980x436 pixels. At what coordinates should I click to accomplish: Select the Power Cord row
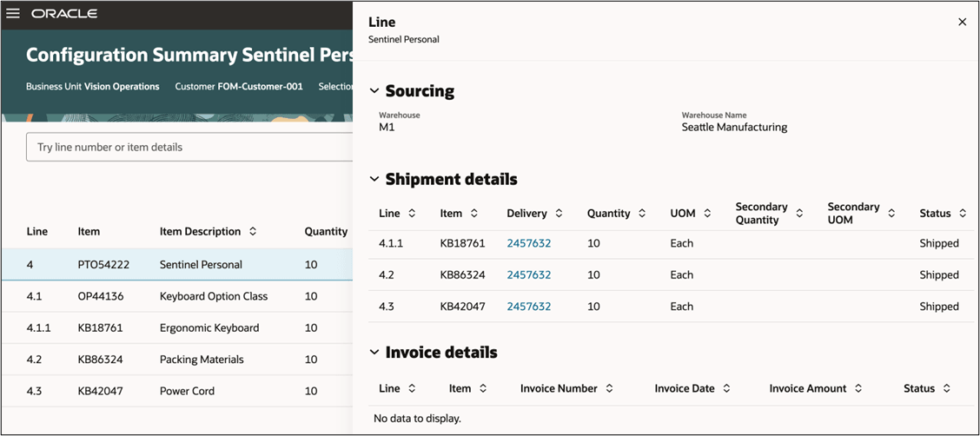177,391
